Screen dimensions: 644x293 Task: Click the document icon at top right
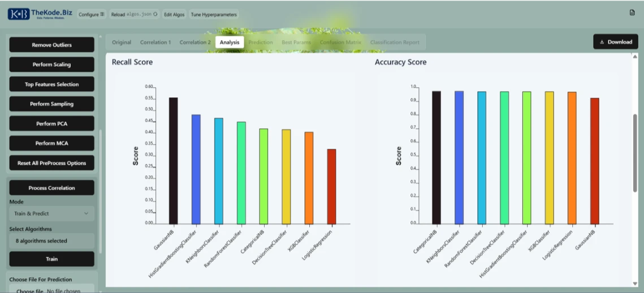pyautogui.click(x=632, y=12)
